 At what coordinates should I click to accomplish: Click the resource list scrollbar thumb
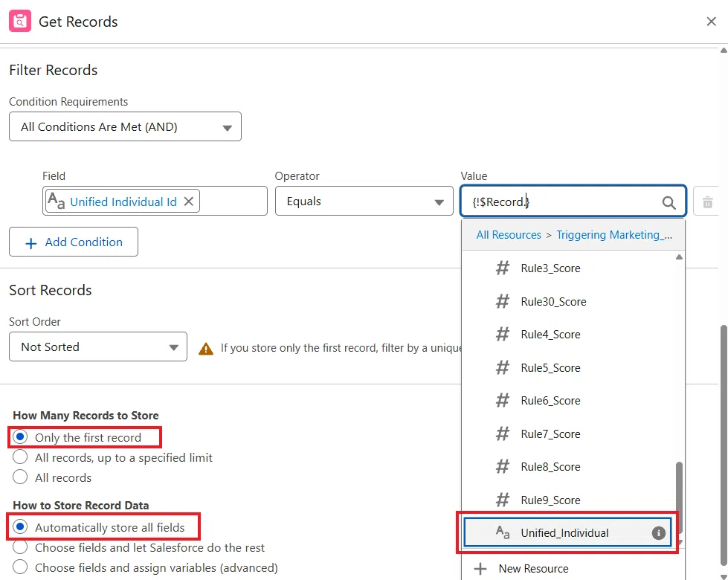679,497
